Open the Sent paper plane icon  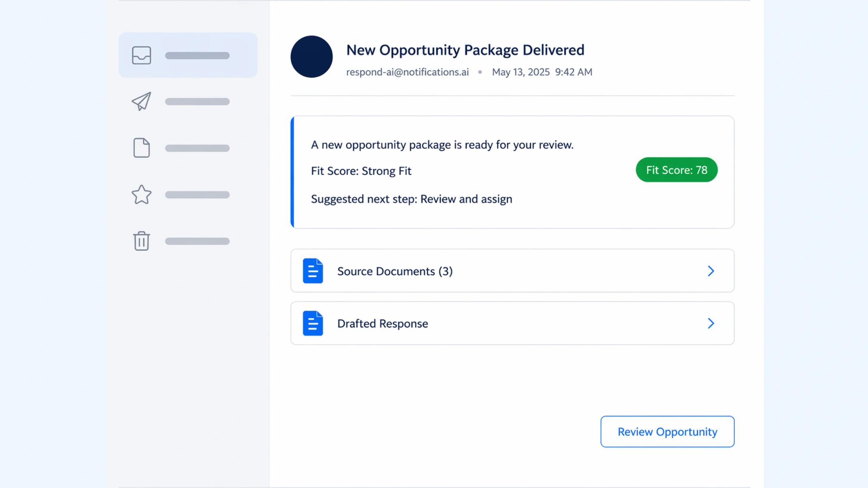(142, 101)
